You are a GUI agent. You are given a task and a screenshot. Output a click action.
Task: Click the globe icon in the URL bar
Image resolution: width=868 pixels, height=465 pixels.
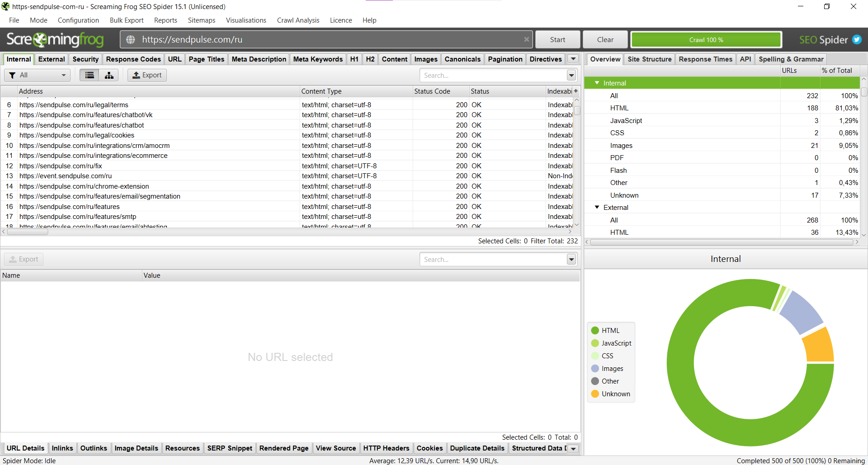pyautogui.click(x=131, y=40)
